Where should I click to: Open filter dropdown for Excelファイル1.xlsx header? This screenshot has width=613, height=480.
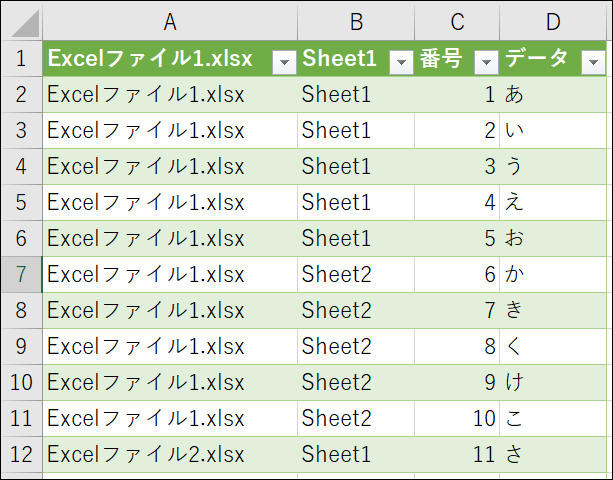284,62
